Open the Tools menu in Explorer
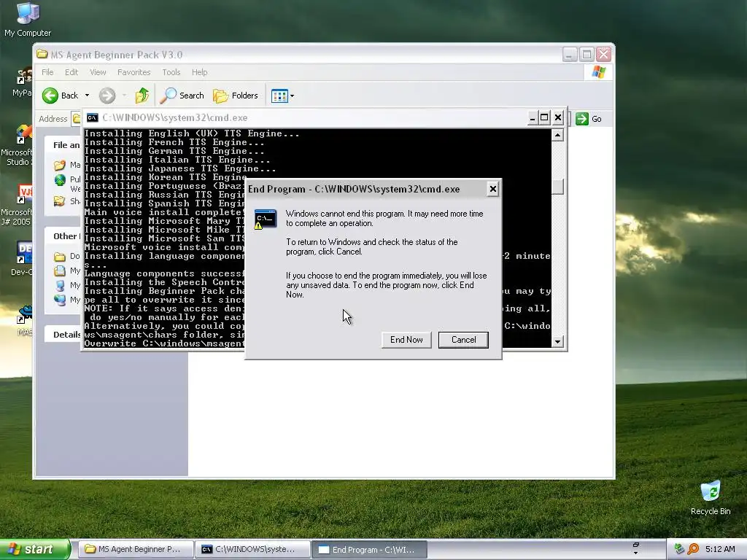Screen dimensions: 747x560 pos(171,72)
